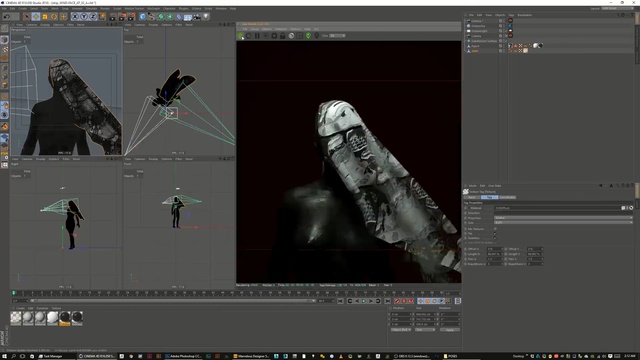Image resolution: width=640 pixels, height=360 pixels.
Task: Activate the Rotate tool in toolbar
Action: point(54,17)
